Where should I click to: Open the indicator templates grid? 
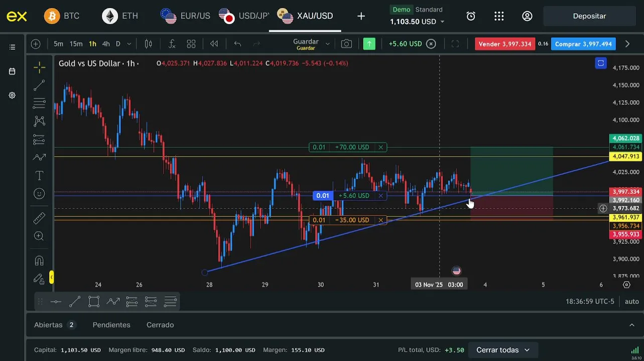pyautogui.click(x=191, y=44)
